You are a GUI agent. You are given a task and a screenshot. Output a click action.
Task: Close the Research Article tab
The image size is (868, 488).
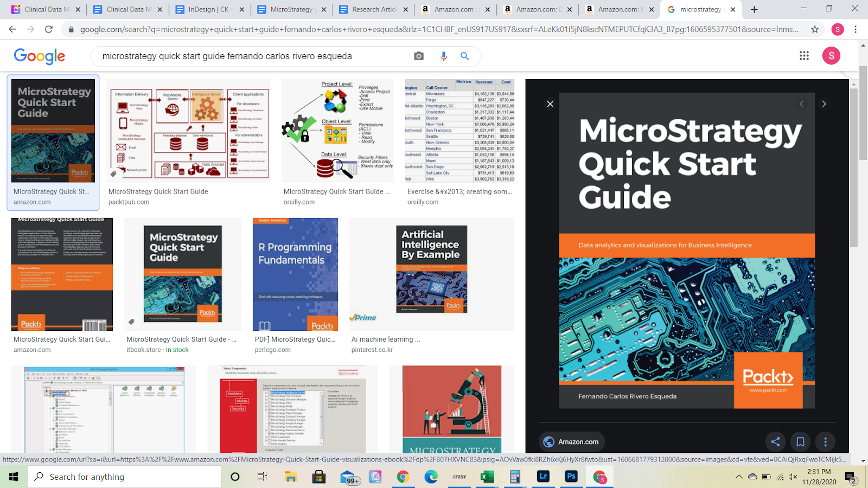[x=405, y=9]
